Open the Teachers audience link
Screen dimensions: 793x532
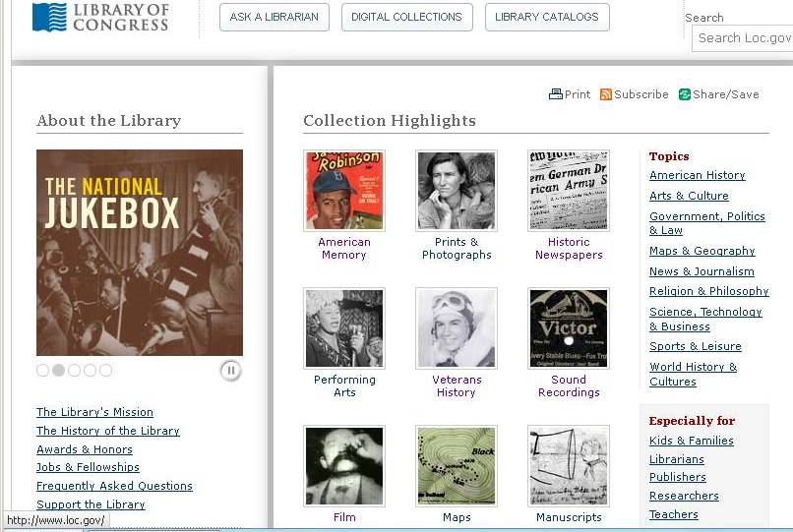coord(674,514)
